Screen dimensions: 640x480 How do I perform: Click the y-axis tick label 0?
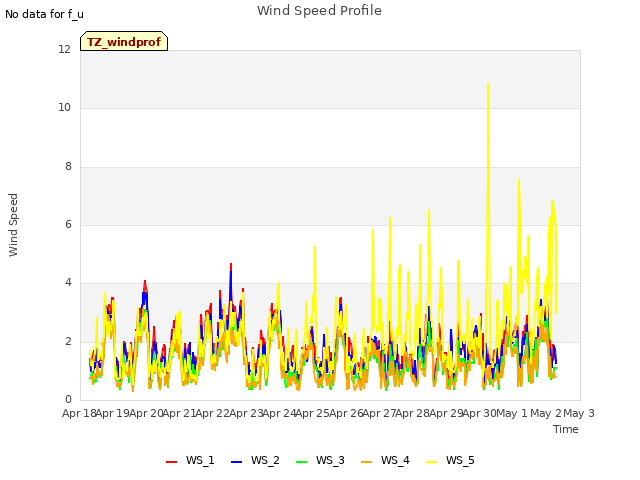pos(68,399)
